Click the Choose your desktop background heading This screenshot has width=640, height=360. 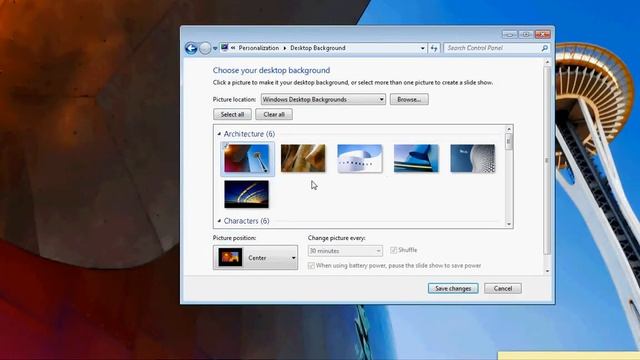click(x=271, y=71)
